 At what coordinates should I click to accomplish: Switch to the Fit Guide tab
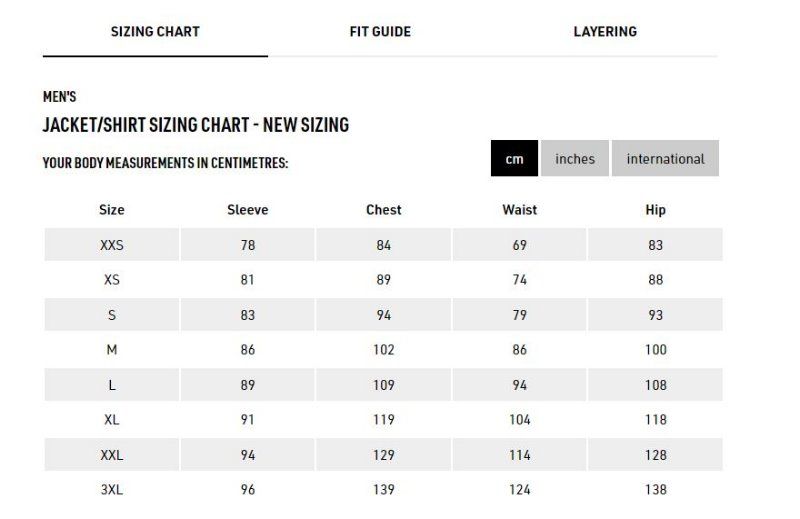click(380, 32)
